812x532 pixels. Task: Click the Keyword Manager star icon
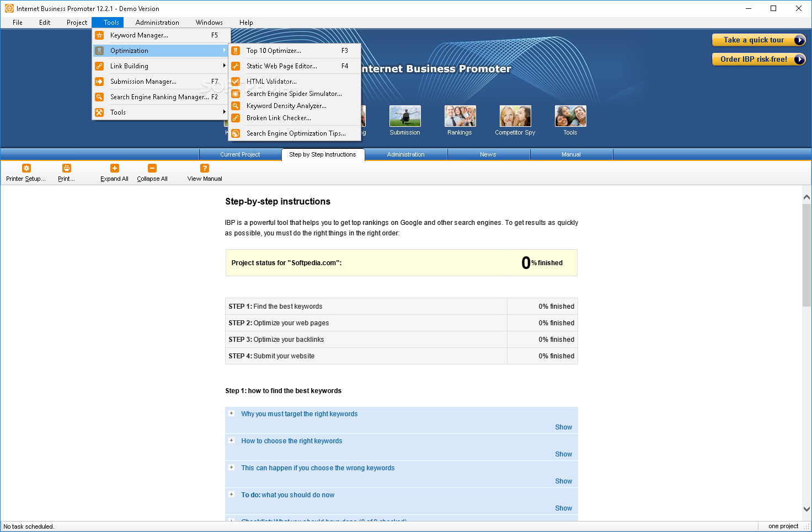99,35
